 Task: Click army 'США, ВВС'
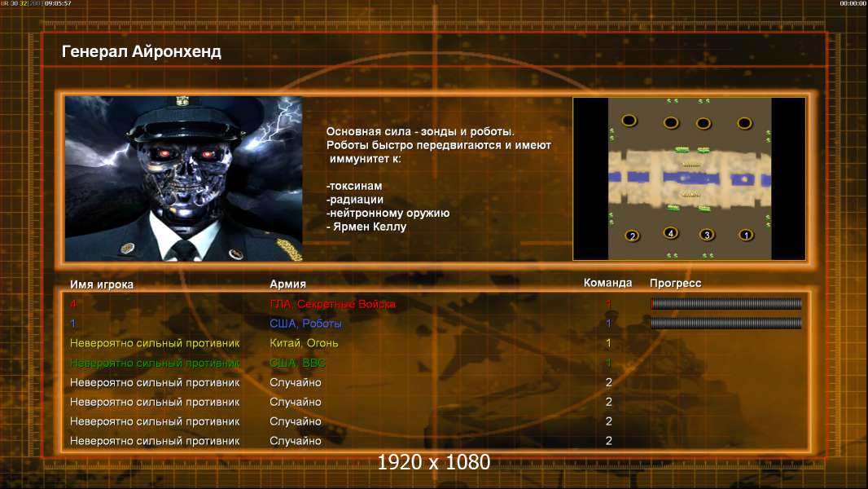tap(297, 363)
